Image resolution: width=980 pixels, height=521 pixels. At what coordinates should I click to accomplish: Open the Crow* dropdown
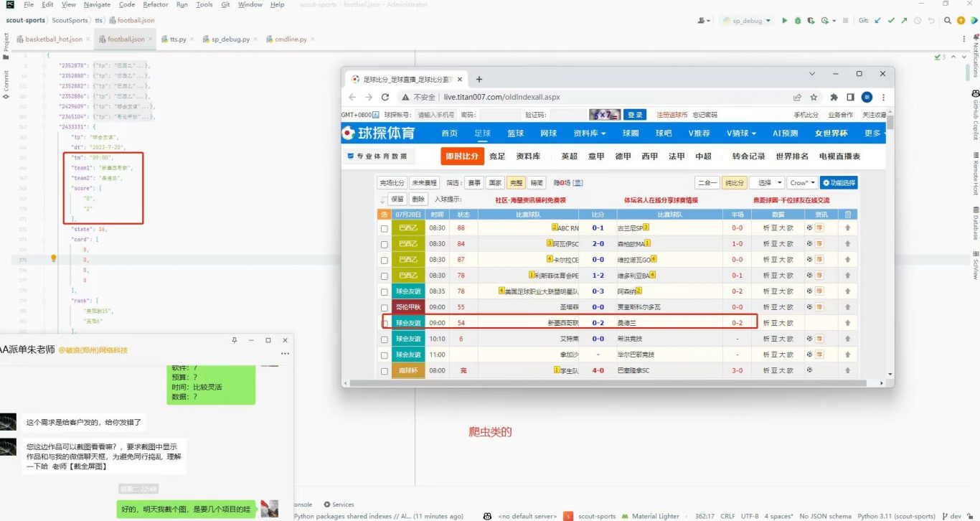point(802,183)
